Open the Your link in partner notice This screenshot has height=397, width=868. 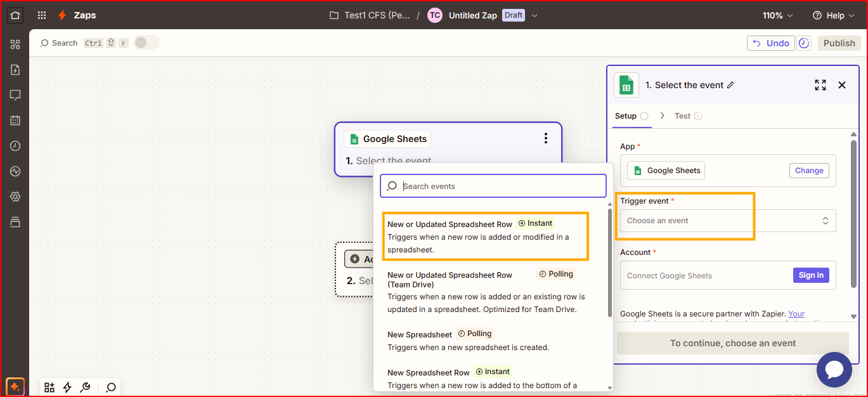pyautogui.click(x=796, y=313)
